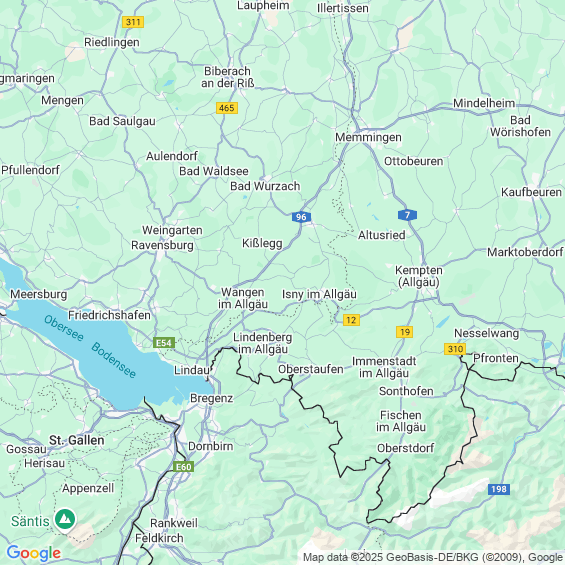Viewport: 565px width, 565px height.
Task: Select the blue 96 autobahn shield
Action: [301, 217]
